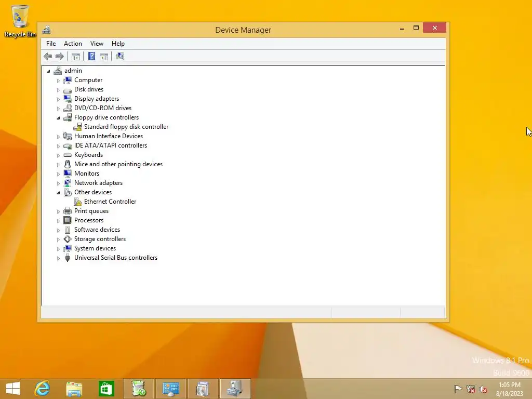Select the Monitors label
This screenshot has height=399, width=532.
click(87, 174)
